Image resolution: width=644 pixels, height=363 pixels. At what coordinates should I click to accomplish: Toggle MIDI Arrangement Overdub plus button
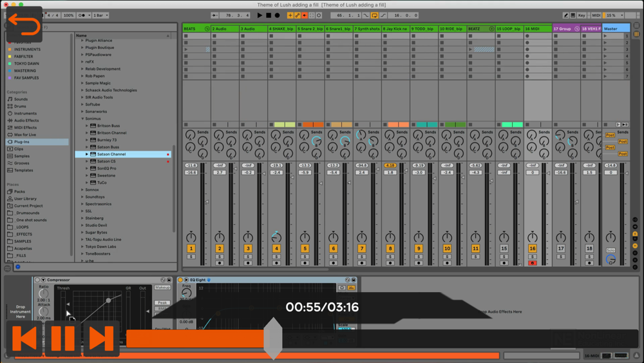(x=290, y=15)
